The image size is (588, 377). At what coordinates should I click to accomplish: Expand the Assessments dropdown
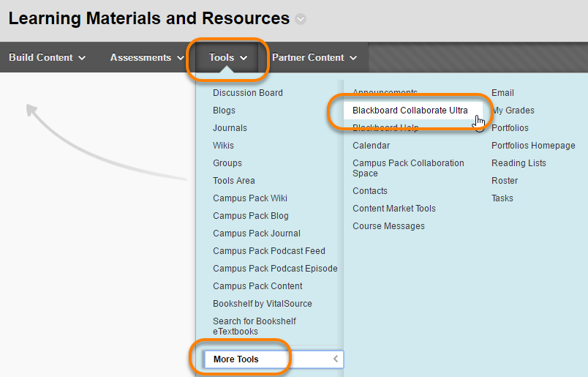147,57
